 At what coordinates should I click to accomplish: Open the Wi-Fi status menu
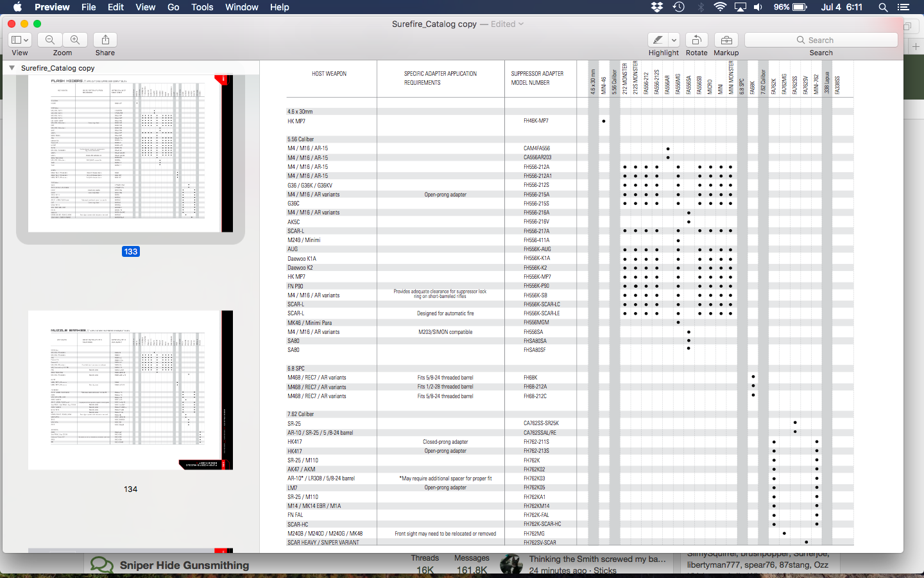(x=720, y=7)
